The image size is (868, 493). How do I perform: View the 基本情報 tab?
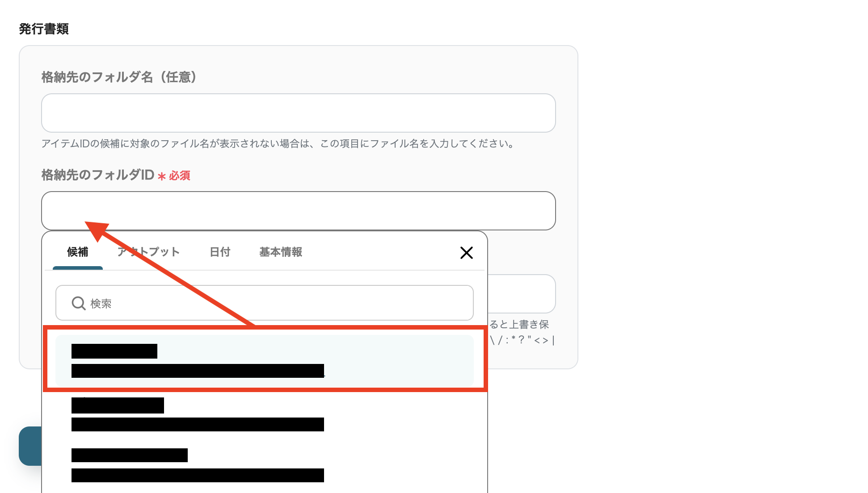coord(280,252)
